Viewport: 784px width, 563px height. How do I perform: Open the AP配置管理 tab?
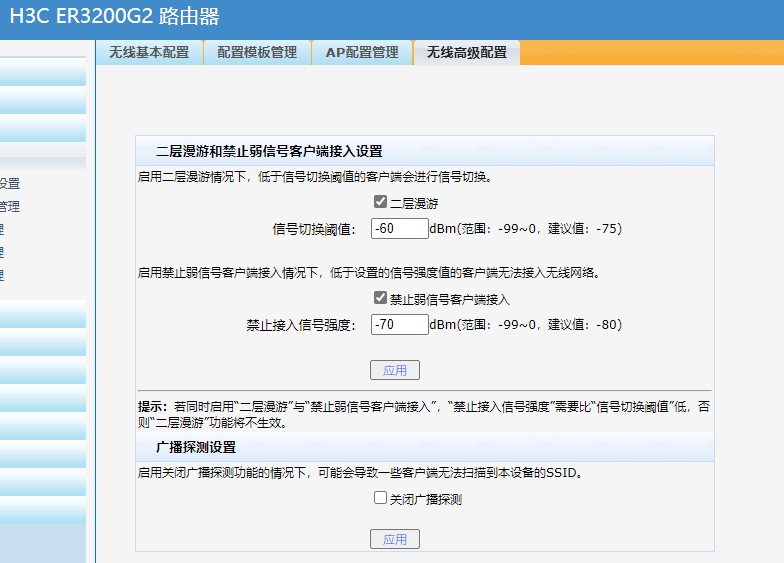(x=362, y=52)
